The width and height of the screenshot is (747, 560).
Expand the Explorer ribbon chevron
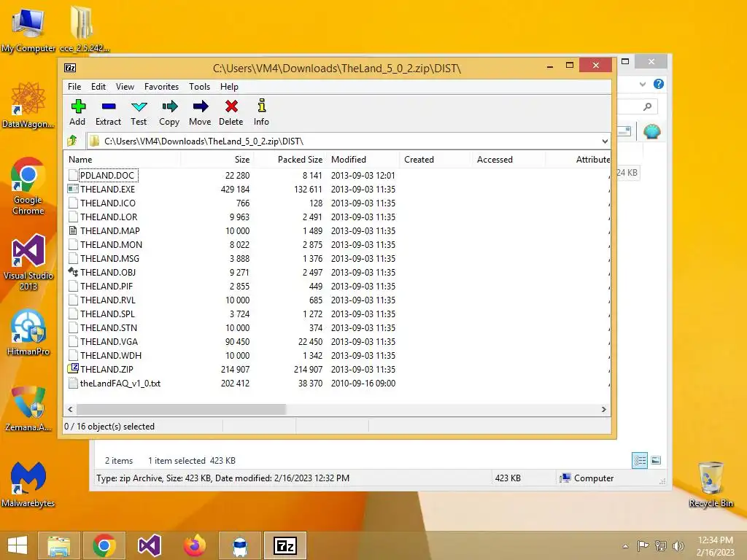(642, 85)
